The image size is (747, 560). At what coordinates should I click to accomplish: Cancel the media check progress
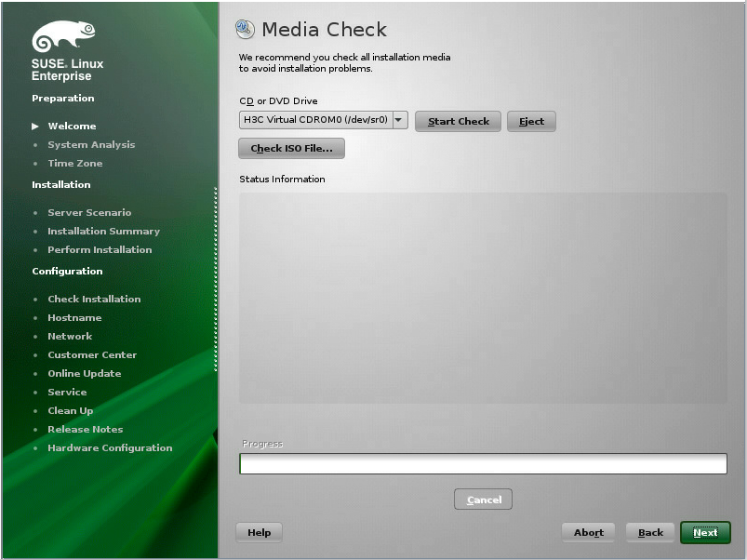[x=483, y=500]
